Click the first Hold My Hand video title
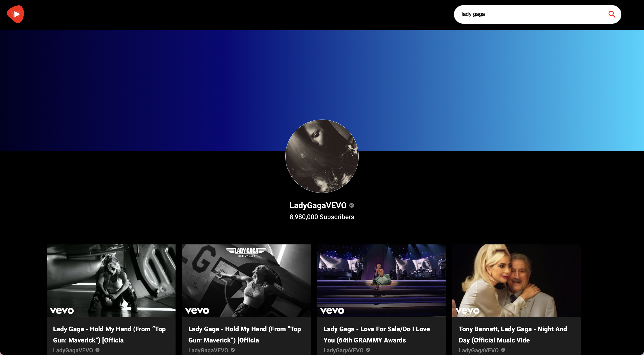Screen dimensions: 644x355 click(109, 334)
